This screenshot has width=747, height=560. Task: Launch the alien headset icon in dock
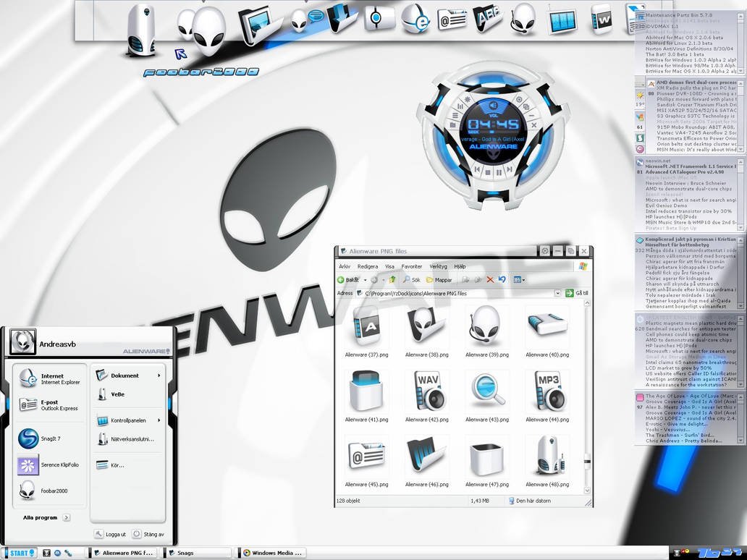(x=523, y=19)
